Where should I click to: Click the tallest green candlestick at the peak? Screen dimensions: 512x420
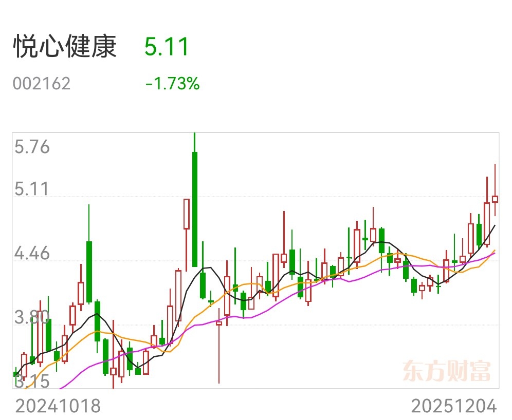195,208
